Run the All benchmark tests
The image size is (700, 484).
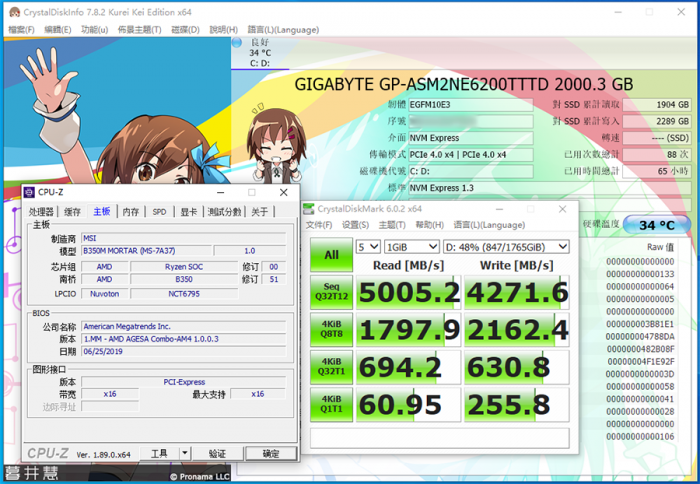click(331, 255)
